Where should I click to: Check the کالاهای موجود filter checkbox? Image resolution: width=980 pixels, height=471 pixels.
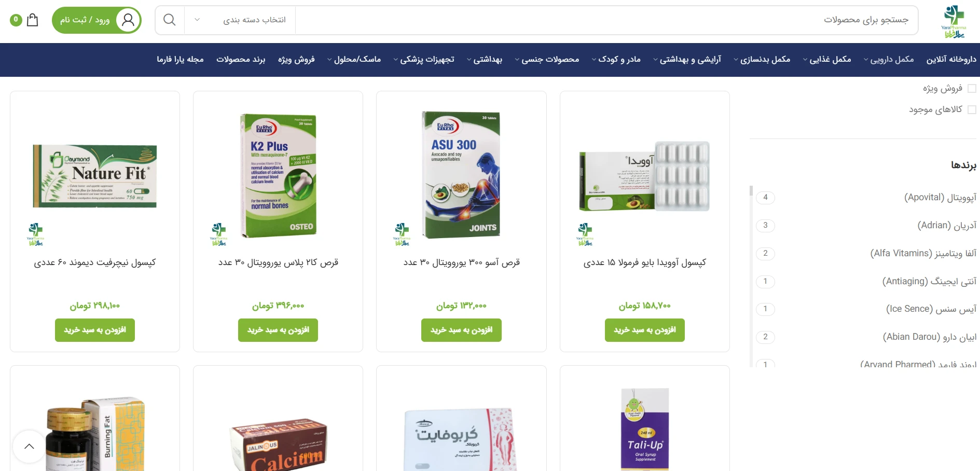pyautogui.click(x=972, y=109)
